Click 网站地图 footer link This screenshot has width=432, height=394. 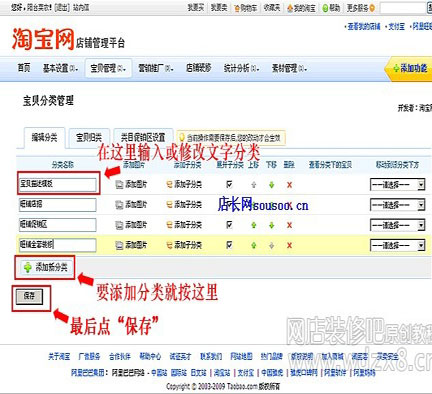241,357
